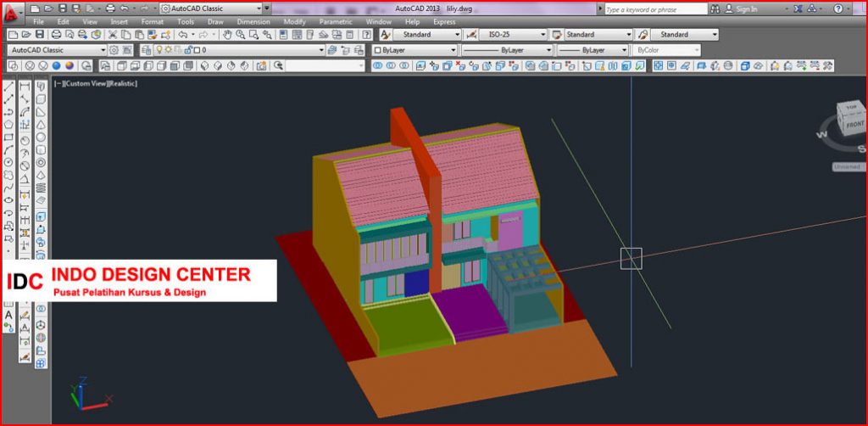Click the Sign In link
The height and width of the screenshot is (426, 868).
[746, 8]
